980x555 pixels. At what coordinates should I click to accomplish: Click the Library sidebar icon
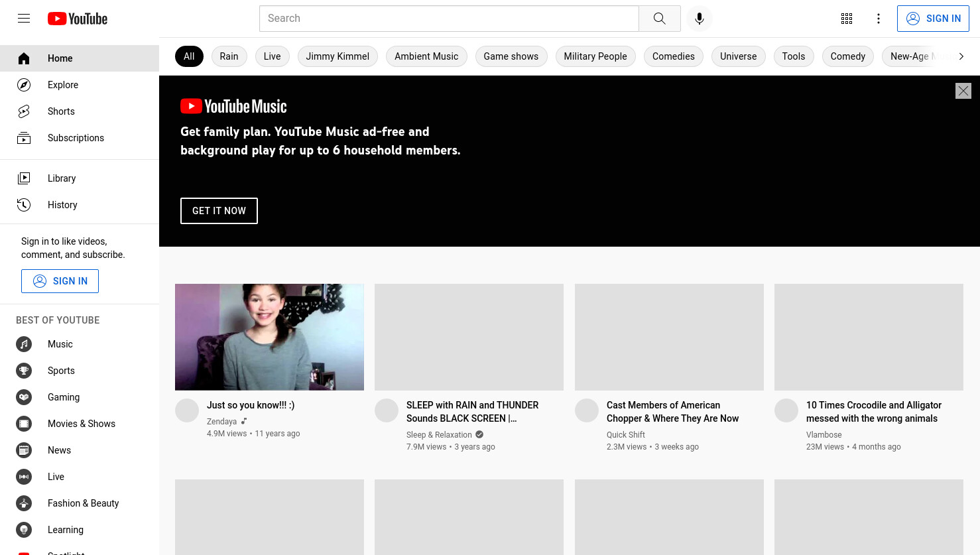pos(24,178)
